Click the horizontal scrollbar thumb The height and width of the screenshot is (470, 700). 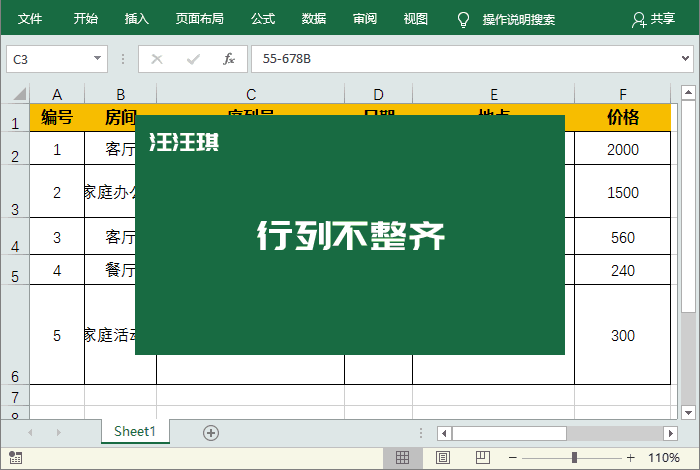point(509,433)
